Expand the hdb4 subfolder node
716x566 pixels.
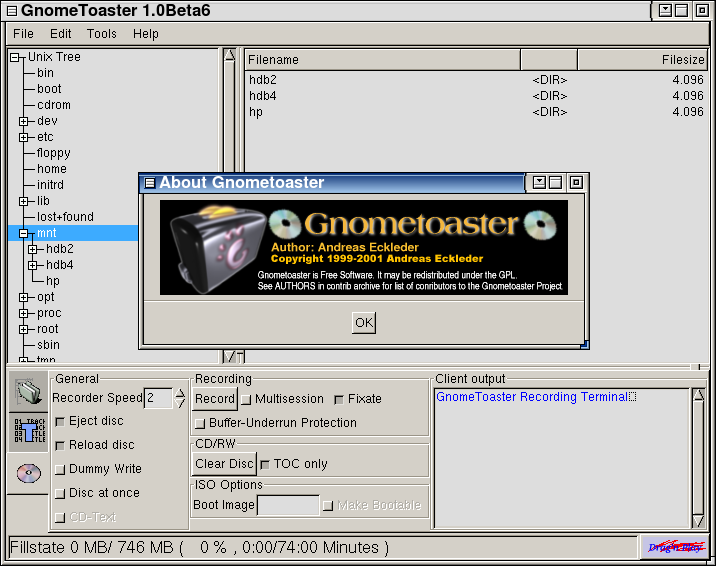pyautogui.click(x=32, y=265)
